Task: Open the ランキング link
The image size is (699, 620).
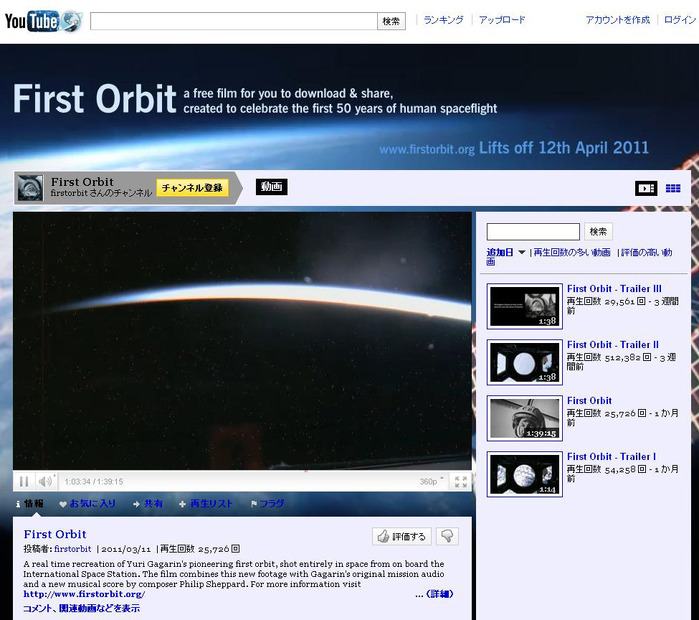Action: click(443, 20)
